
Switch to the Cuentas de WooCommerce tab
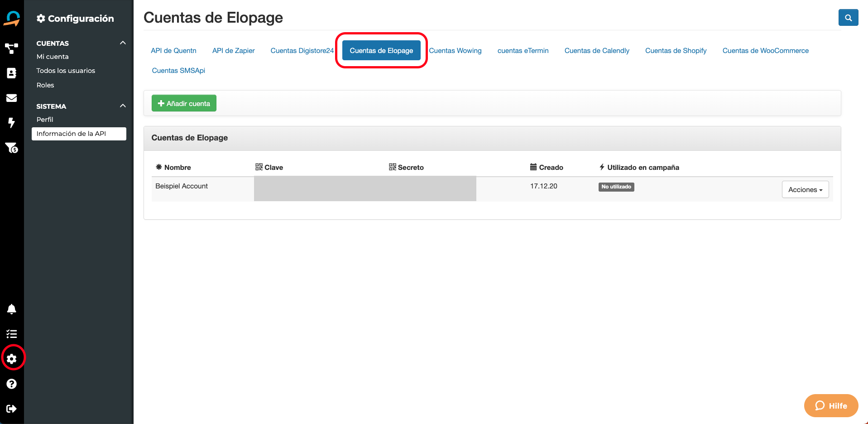765,50
